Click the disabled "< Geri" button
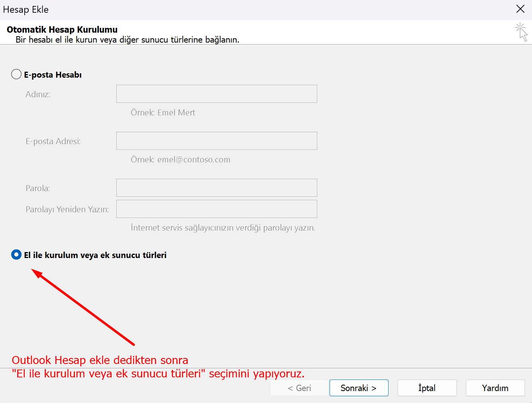The width and height of the screenshot is (532, 403). [x=299, y=387]
